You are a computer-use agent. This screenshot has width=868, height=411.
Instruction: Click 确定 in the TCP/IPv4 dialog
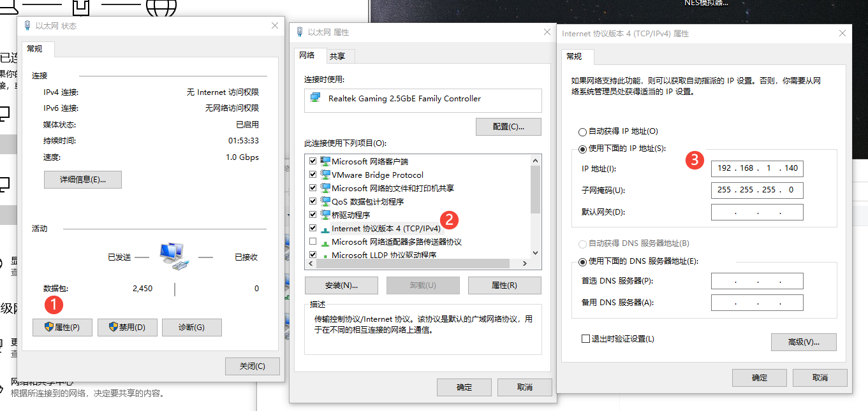[x=760, y=378]
